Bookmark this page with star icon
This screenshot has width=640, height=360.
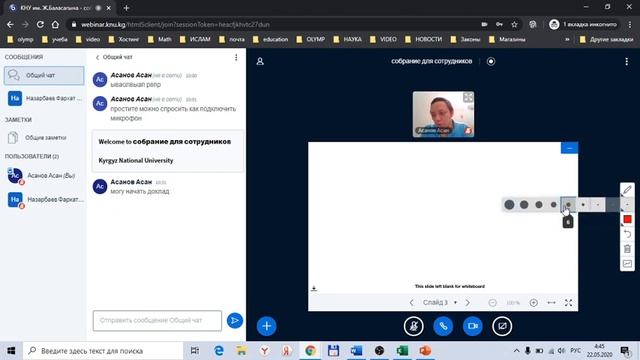tap(514, 24)
